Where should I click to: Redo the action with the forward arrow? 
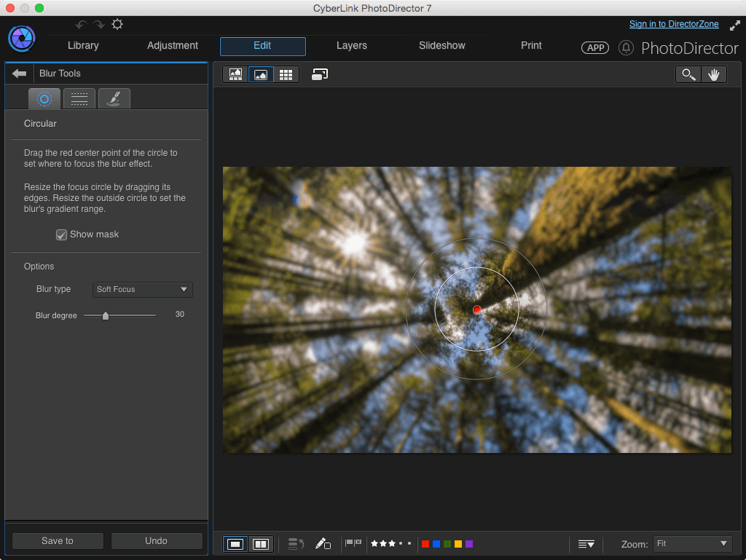pos(98,24)
